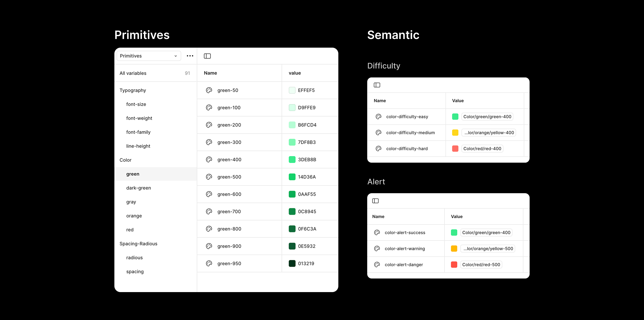Click palette icon beside color-alert-danger
Viewport: 644px width, 320px height.
(x=377, y=264)
